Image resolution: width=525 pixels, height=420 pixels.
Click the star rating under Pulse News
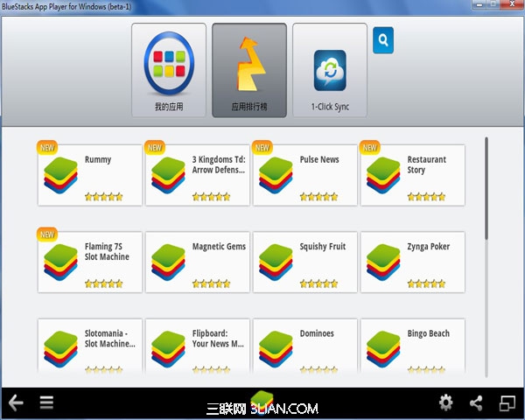[x=318, y=197]
